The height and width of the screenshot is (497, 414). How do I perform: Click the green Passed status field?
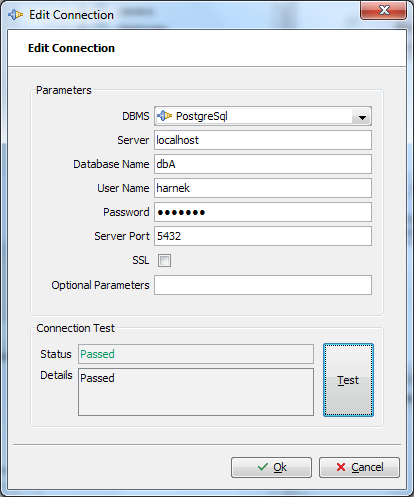pyautogui.click(x=196, y=354)
